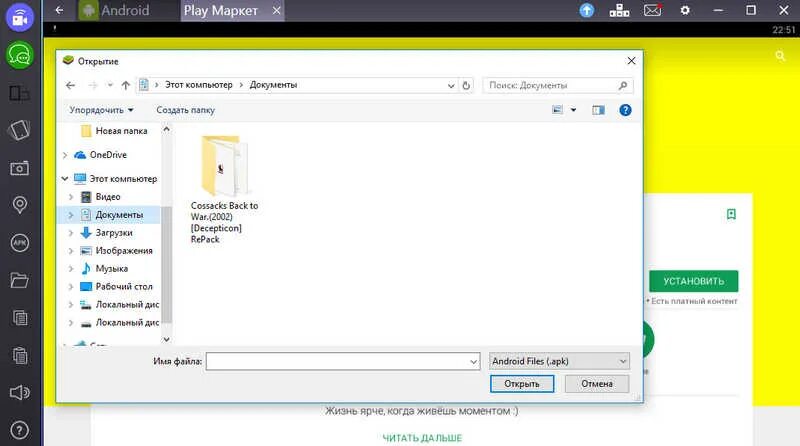Click the search magnifier in Play Market
Viewport: 800px width, 446px height.
pos(780,56)
